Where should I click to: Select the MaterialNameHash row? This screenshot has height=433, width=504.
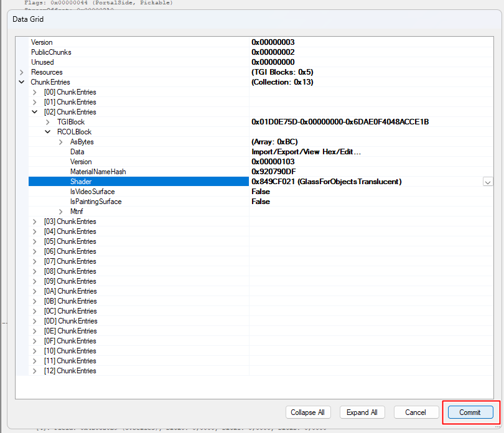pyautogui.click(x=261, y=172)
